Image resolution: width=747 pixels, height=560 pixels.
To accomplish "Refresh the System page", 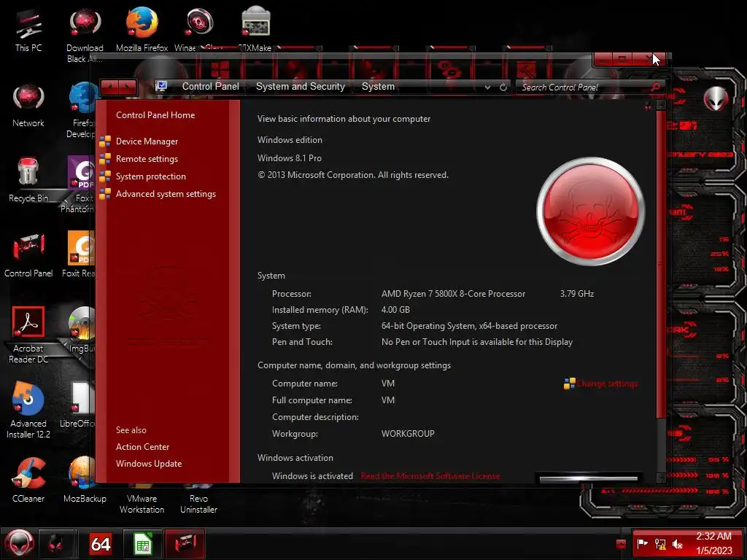I will 503,87.
